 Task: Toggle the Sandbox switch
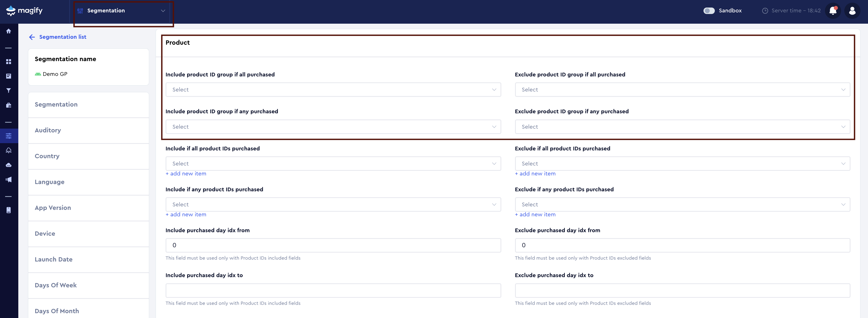[709, 10]
